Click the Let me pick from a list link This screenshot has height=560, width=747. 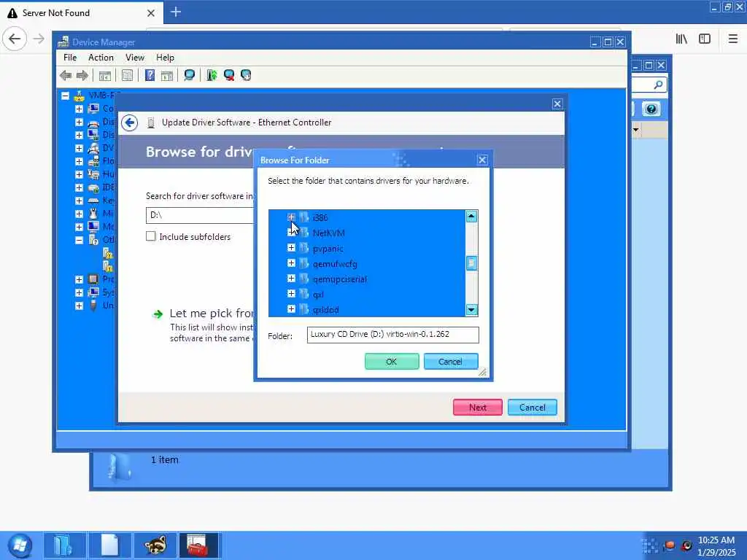211,314
